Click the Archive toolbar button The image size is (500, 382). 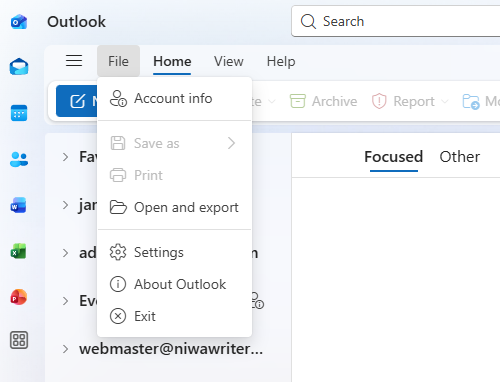tap(323, 101)
